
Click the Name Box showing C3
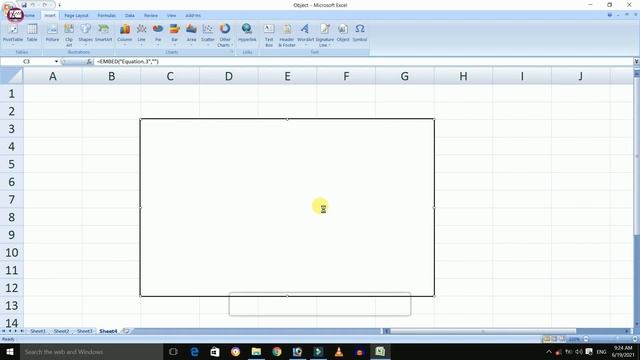click(27, 62)
